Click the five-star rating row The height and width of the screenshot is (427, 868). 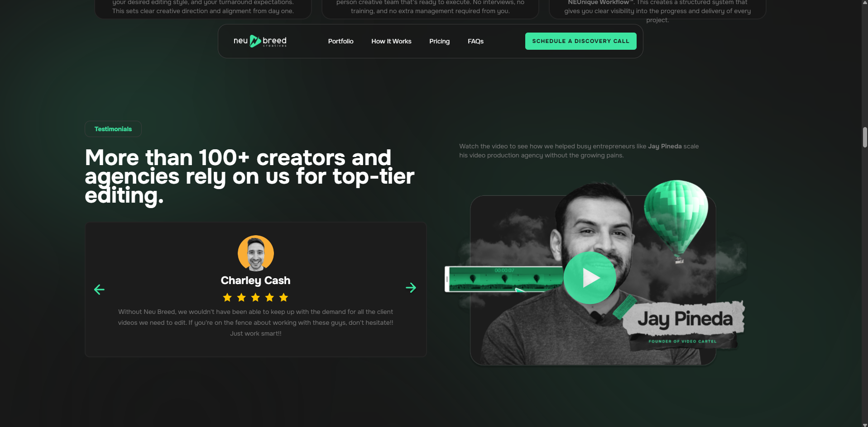click(255, 297)
